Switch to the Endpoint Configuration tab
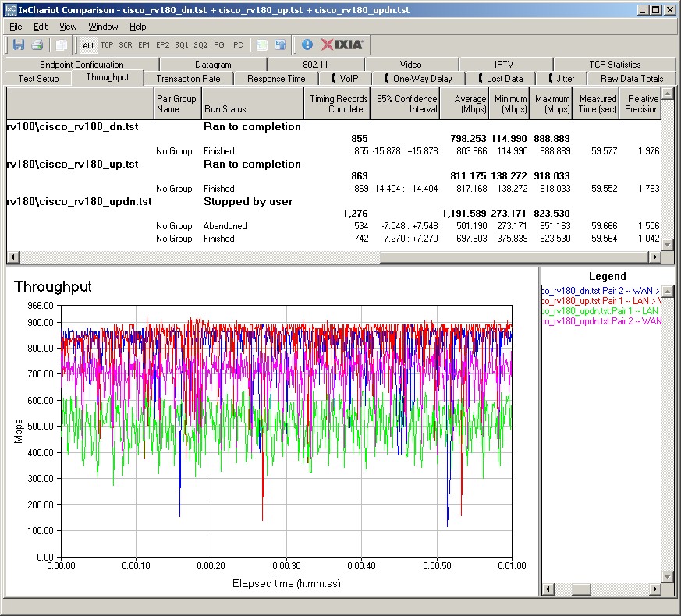This screenshot has width=681, height=616. click(82, 64)
